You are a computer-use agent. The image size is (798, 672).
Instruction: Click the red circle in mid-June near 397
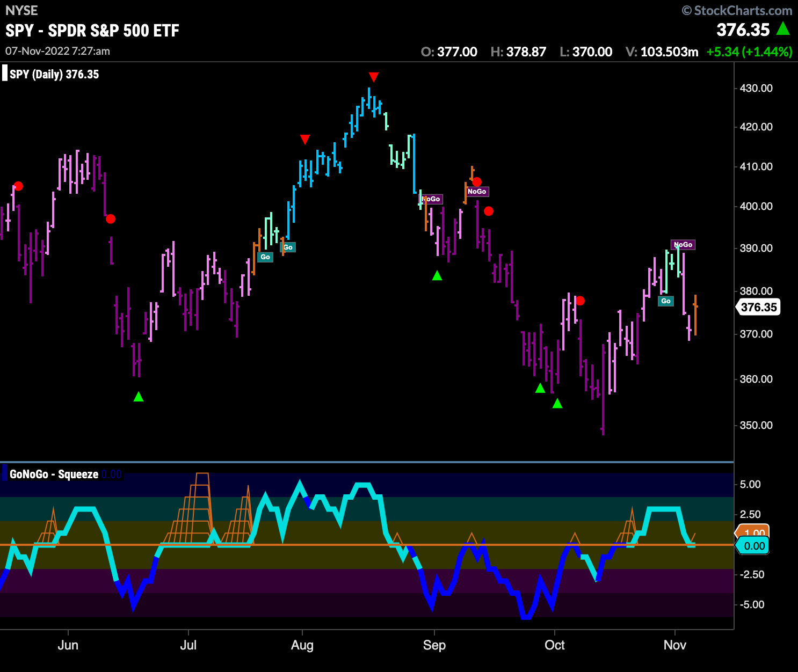coord(111,218)
